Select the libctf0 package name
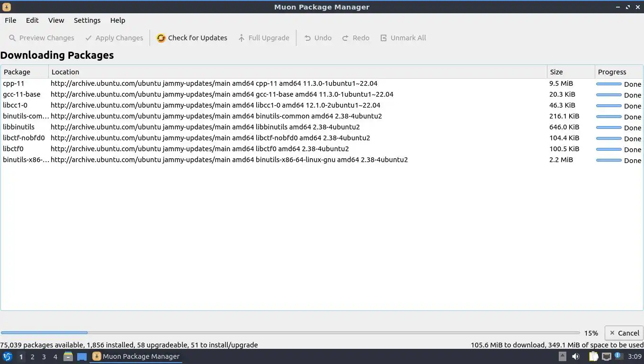The image size is (644, 364). 13,149
